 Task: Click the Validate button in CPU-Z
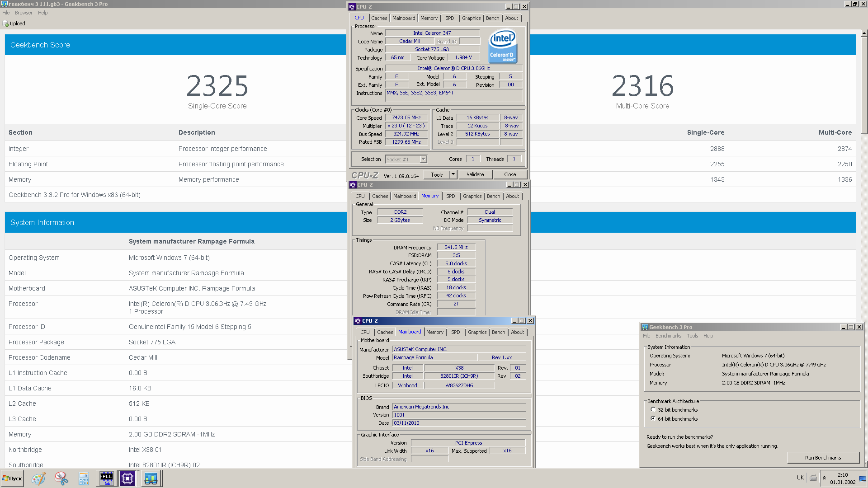(x=475, y=174)
